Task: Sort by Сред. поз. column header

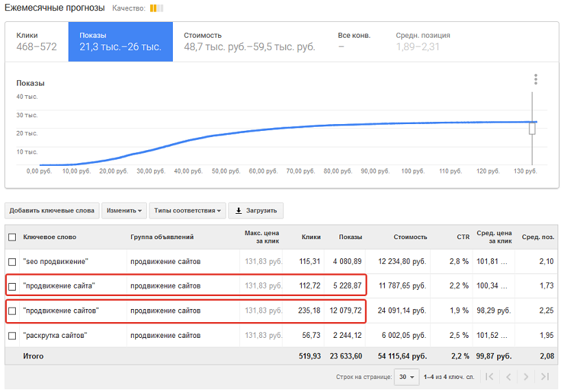Action: (x=538, y=237)
